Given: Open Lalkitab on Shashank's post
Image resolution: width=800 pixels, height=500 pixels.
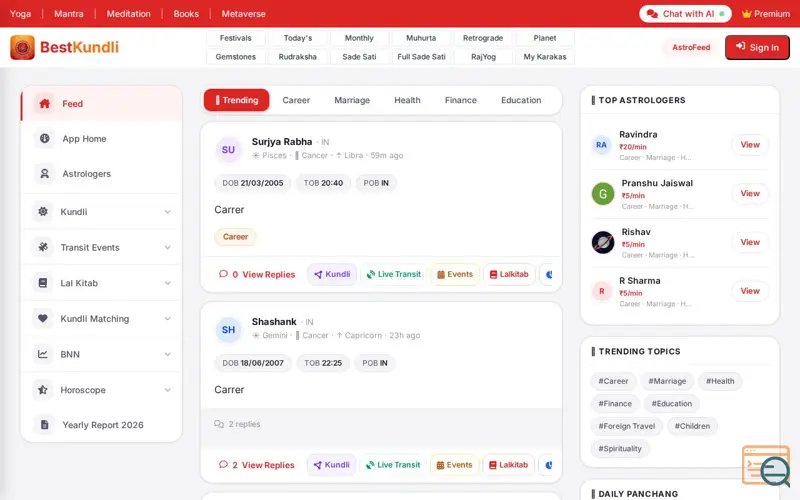Looking at the screenshot, I should point(508,465).
